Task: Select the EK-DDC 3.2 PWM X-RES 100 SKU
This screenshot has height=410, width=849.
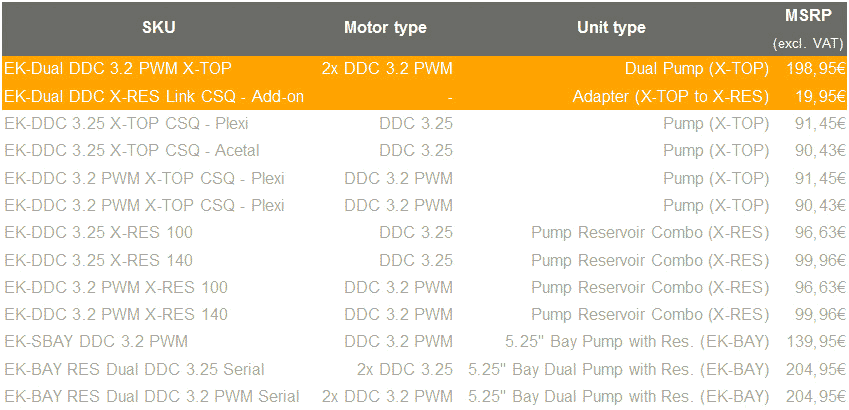Action: coord(116,287)
